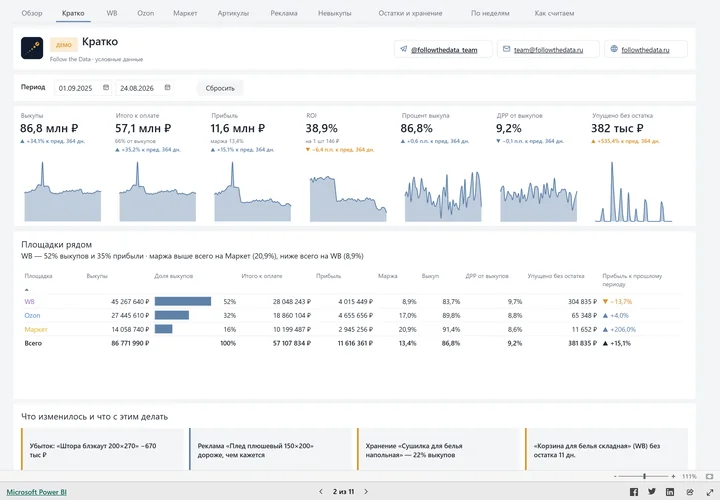Open the @followthedata_team link
Screen dimensions: 720x500
click(x=444, y=50)
